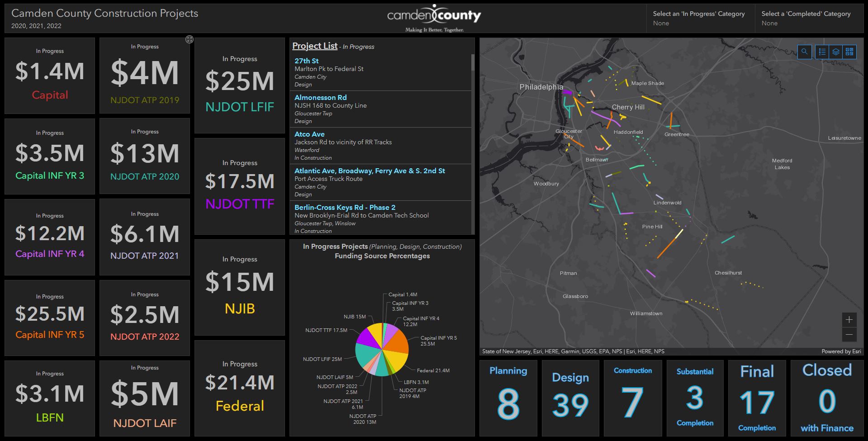Select the Design 39 indicator
Screen dimensions: 868x441
click(x=570, y=398)
